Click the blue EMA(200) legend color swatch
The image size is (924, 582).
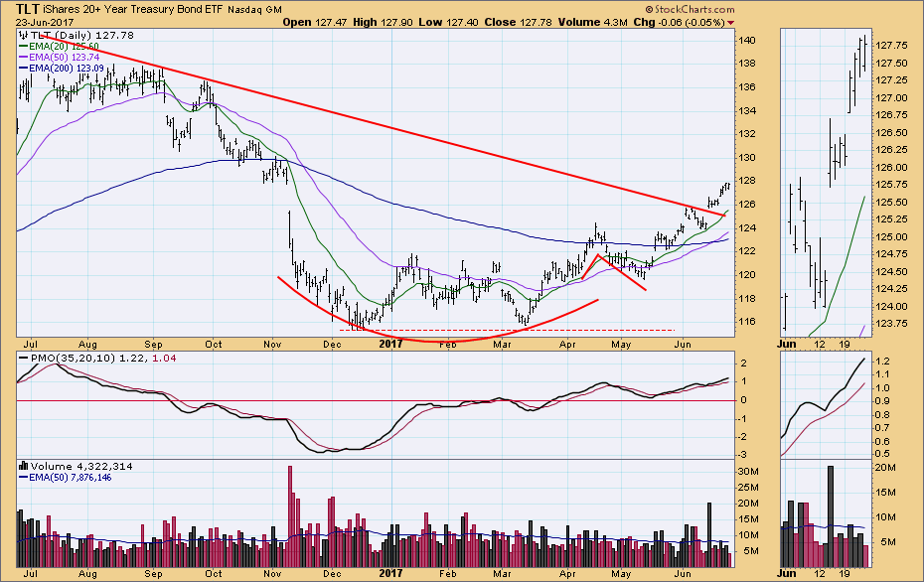24,69
